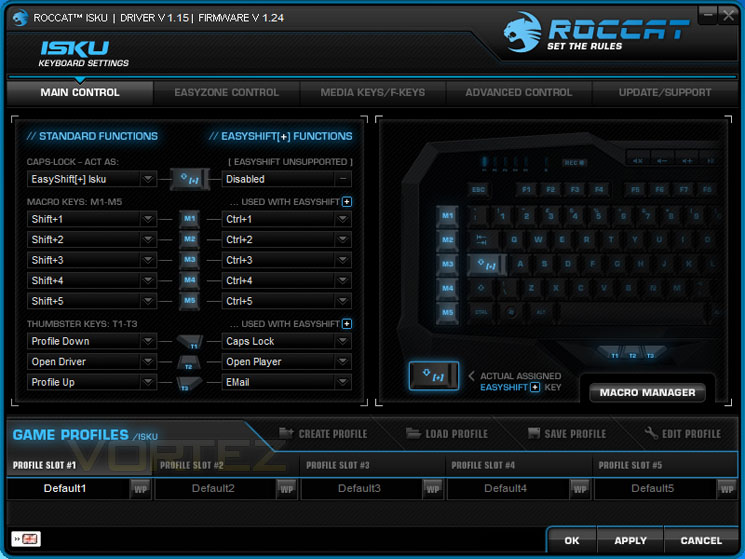Select the M3 key on the keyboard image
The image size is (745, 559).
click(x=447, y=265)
